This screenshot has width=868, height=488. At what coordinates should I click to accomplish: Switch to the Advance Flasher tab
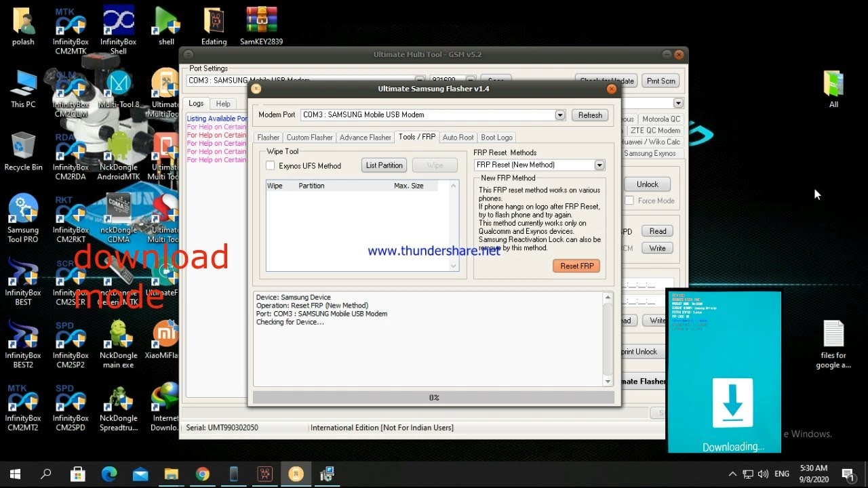click(366, 138)
